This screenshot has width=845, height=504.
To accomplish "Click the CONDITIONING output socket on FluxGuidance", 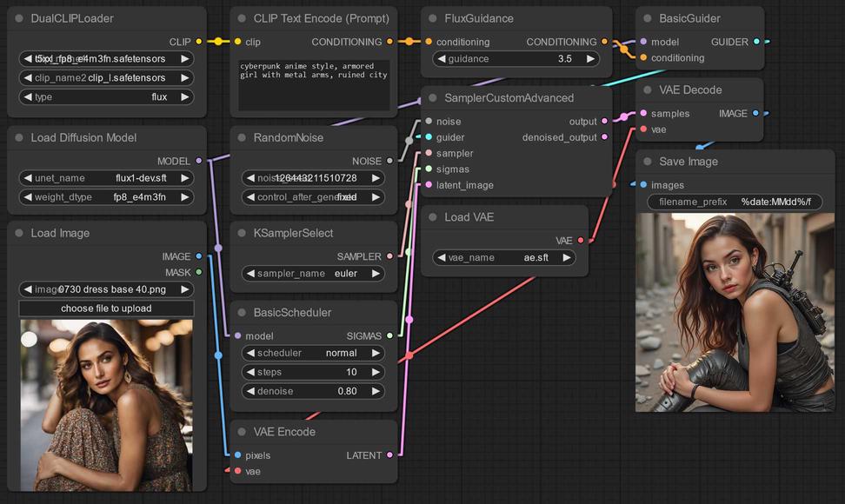I will (x=604, y=42).
